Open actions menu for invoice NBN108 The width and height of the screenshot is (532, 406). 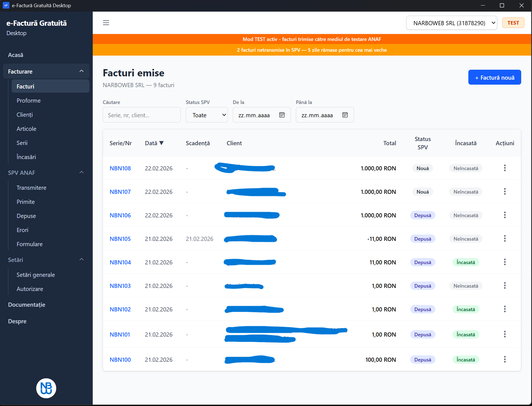[505, 168]
